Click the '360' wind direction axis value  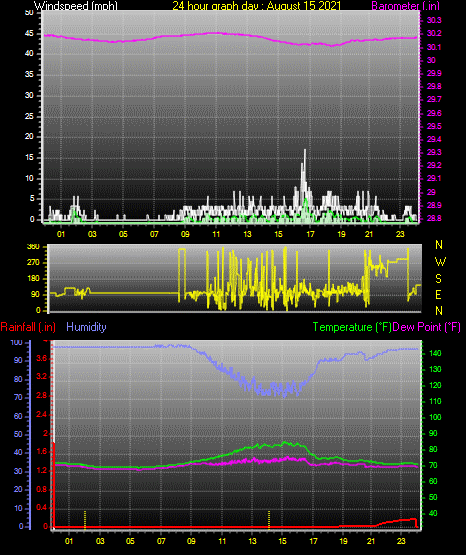(34, 247)
